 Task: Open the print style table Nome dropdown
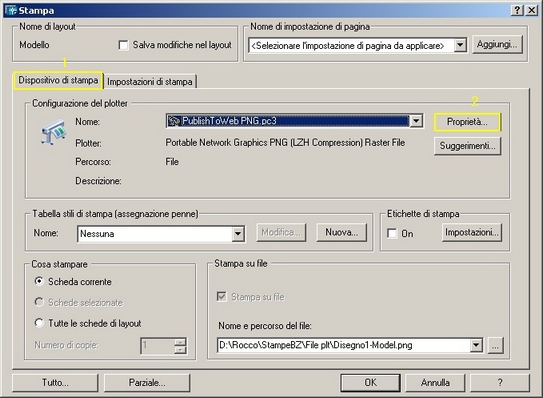click(238, 234)
